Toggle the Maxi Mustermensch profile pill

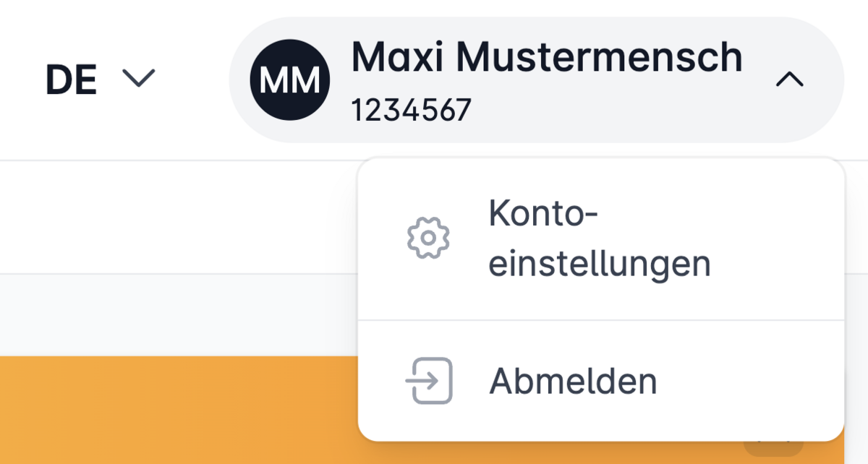tap(536, 80)
